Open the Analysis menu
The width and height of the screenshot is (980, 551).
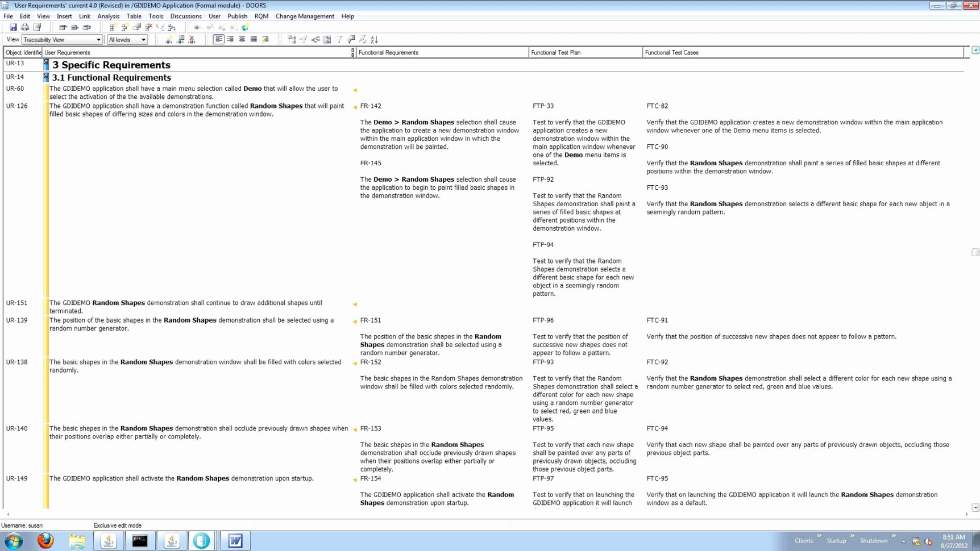[109, 16]
